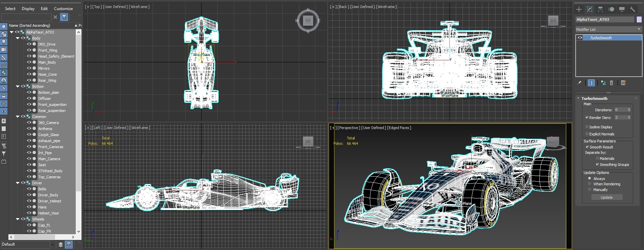Viewport: 644px width, 250px height.
Task: Open the Create command panel tab
Action: tap(579, 9)
